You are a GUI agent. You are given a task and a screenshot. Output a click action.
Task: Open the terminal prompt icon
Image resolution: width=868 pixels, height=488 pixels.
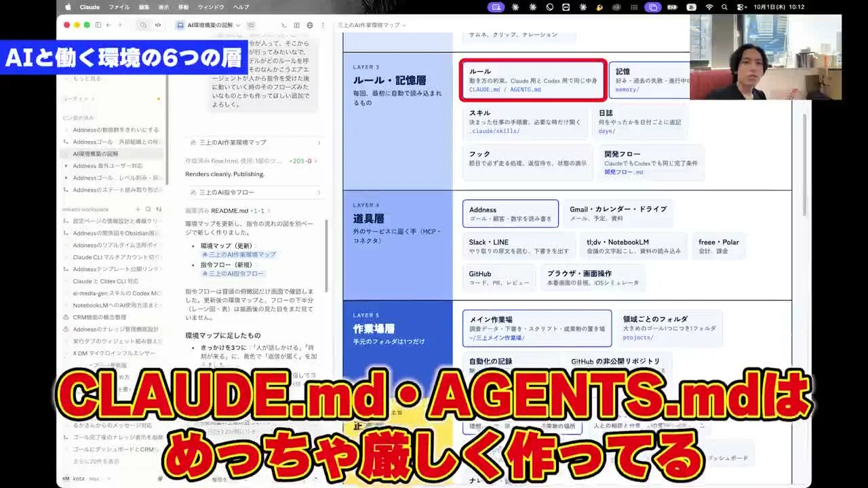click(283, 25)
